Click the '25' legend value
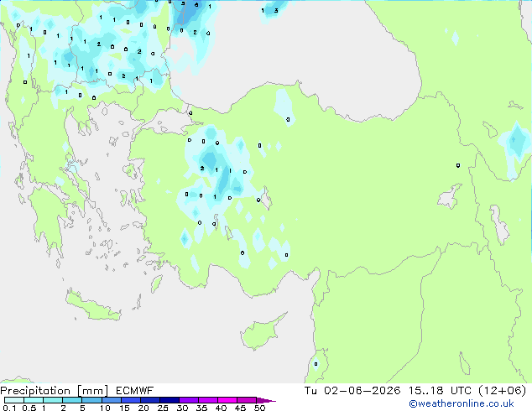532x411 pixels. pyautogui.click(x=163, y=408)
